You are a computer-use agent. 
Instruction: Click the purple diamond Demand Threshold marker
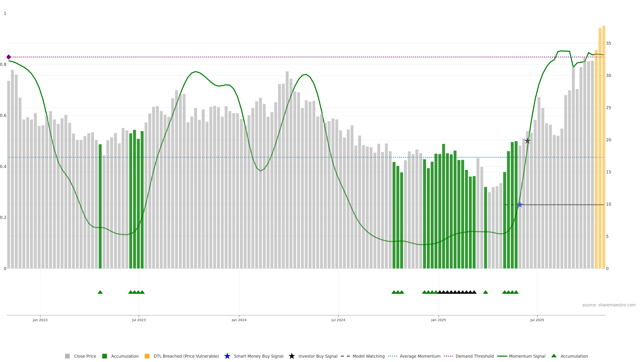coord(9,57)
